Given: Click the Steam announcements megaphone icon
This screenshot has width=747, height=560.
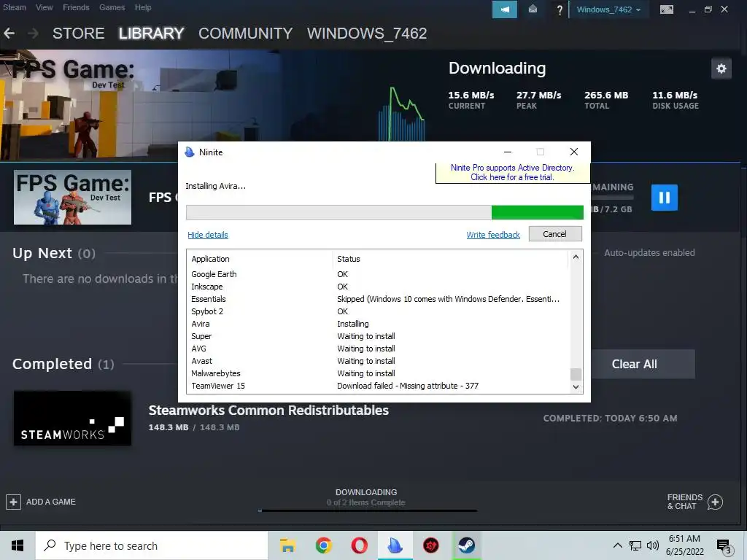Looking at the screenshot, I should pyautogui.click(x=505, y=9).
